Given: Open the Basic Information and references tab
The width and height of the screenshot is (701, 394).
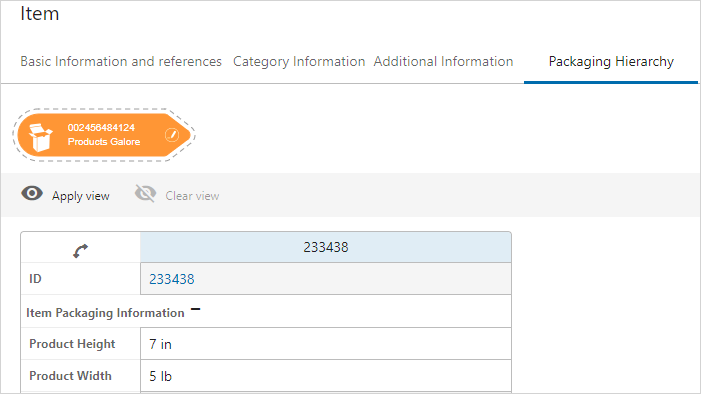Looking at the screenshot, I should coord(121,61).
